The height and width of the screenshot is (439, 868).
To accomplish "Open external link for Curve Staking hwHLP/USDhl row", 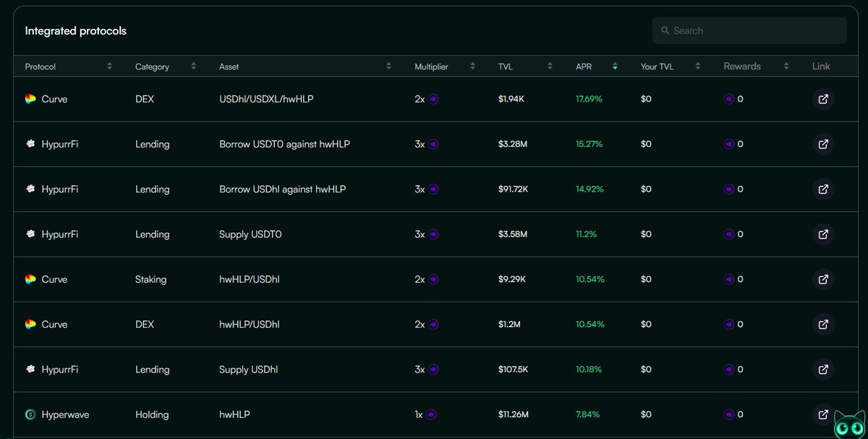I will [x=823, y=279].
